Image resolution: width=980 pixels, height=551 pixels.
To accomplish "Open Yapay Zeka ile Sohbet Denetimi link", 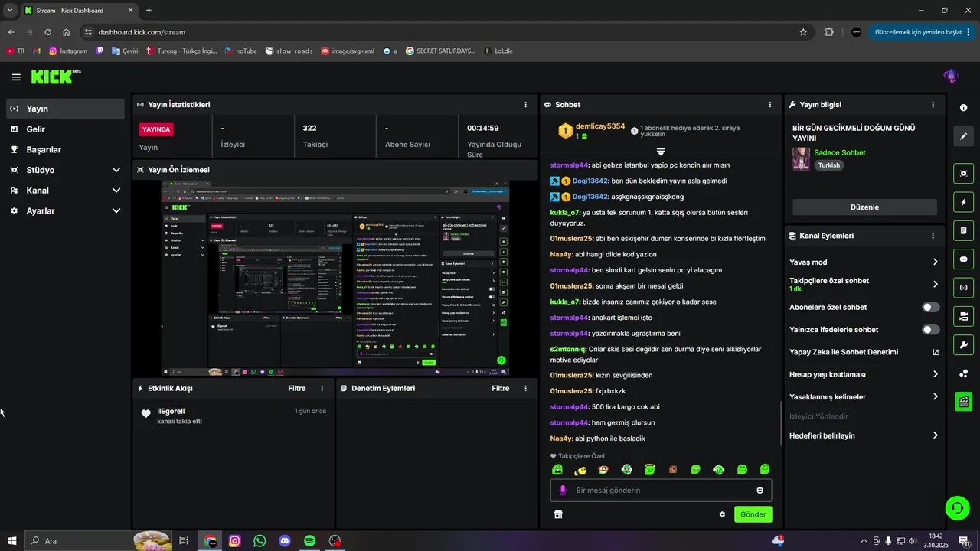I will point(864,353).
